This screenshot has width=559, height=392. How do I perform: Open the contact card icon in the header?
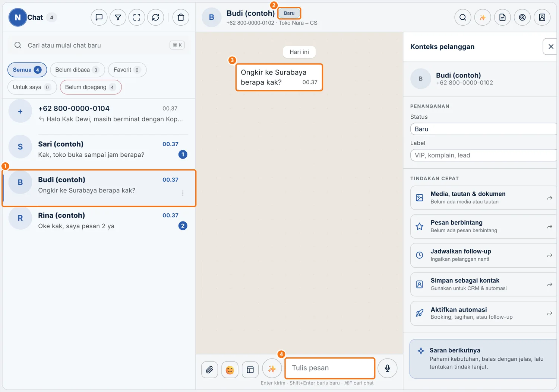[542, 17]
